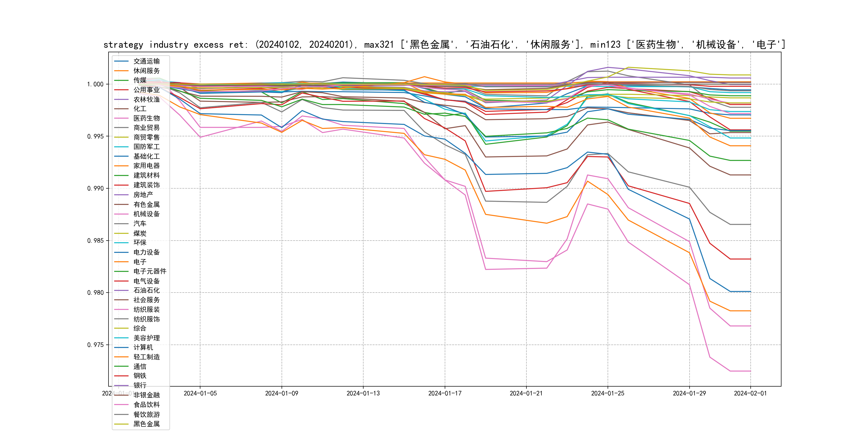The width and height of the screenshot is (868, 434).
Task: Click the purple swatch beside 石油石化
Action: coord(121,290)
